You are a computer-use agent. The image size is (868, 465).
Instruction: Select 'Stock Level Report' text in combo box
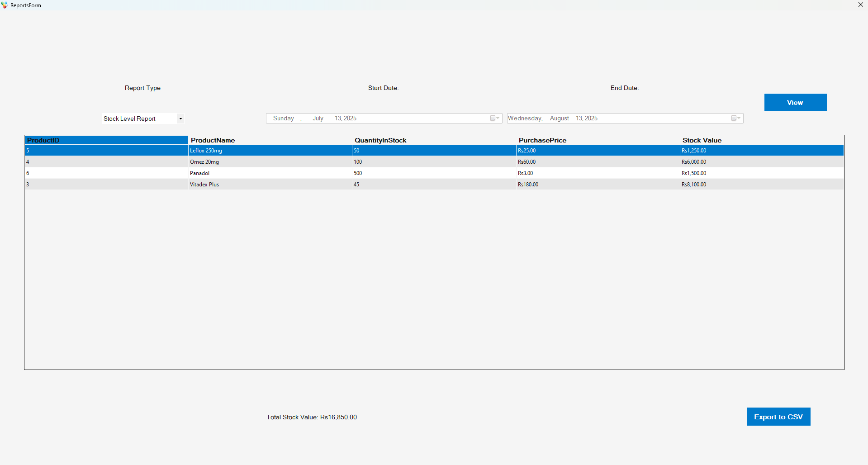coord(129,119)
